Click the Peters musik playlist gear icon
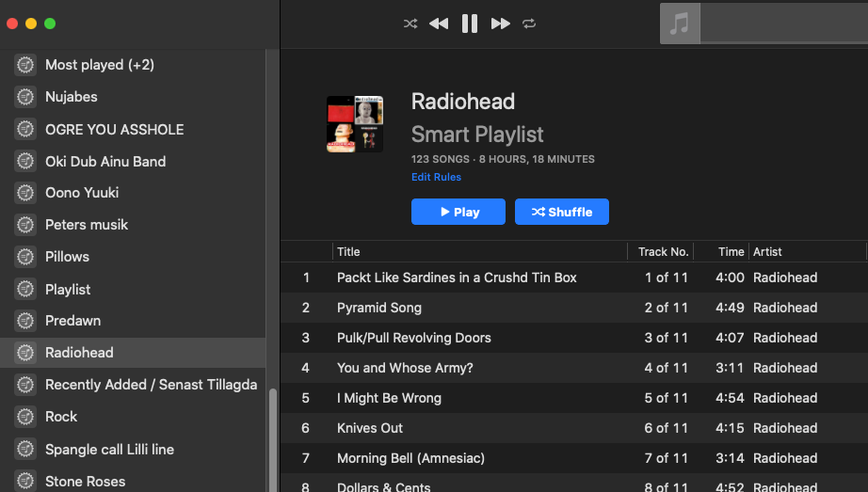868x492 pixels. tap(24, 225)
